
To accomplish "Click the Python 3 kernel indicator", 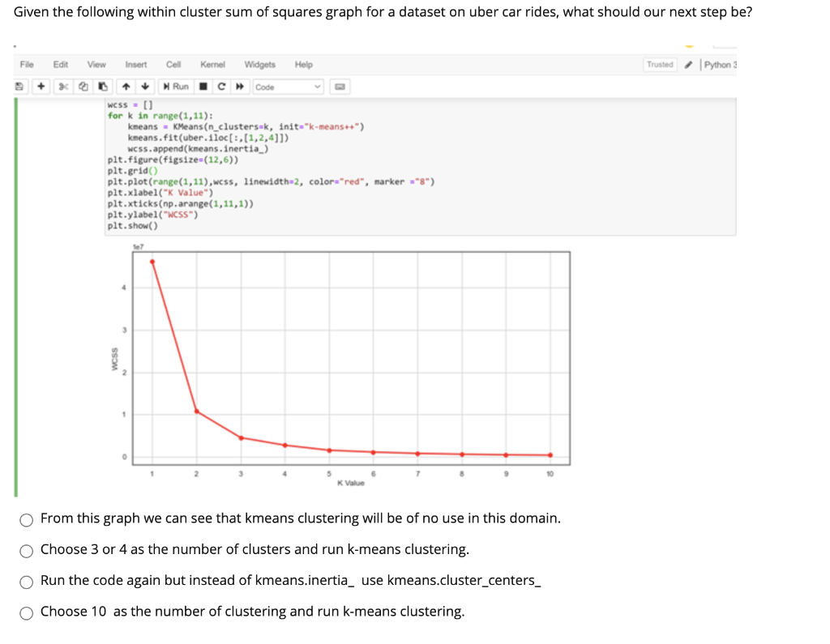I will [720, 65].
